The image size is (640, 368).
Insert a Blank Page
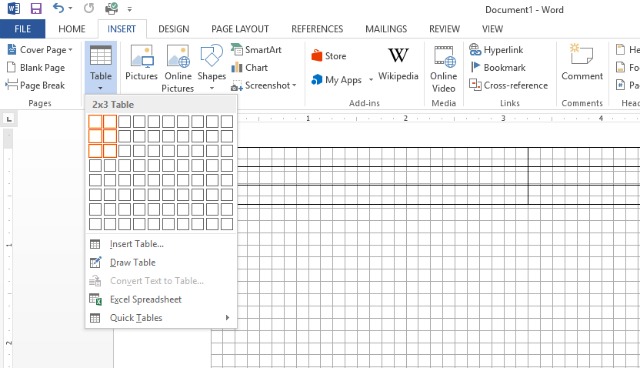(x=36, y=67)
